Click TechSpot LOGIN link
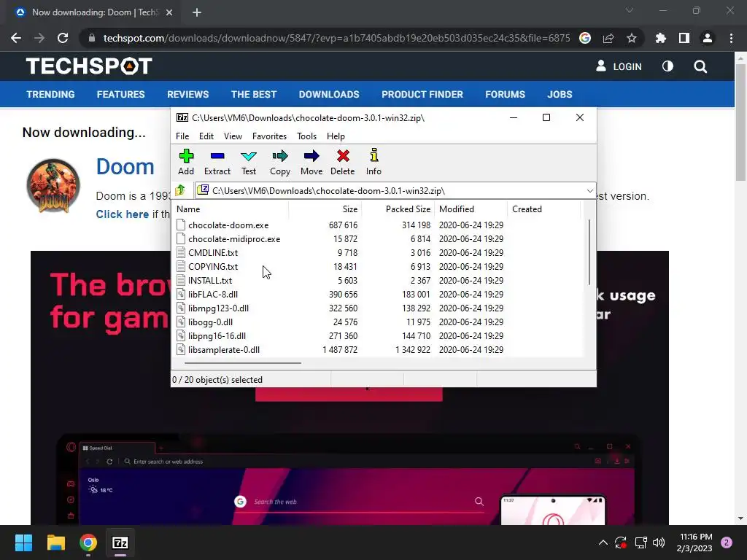The image size is (747, 560). [x=619, y=66]
